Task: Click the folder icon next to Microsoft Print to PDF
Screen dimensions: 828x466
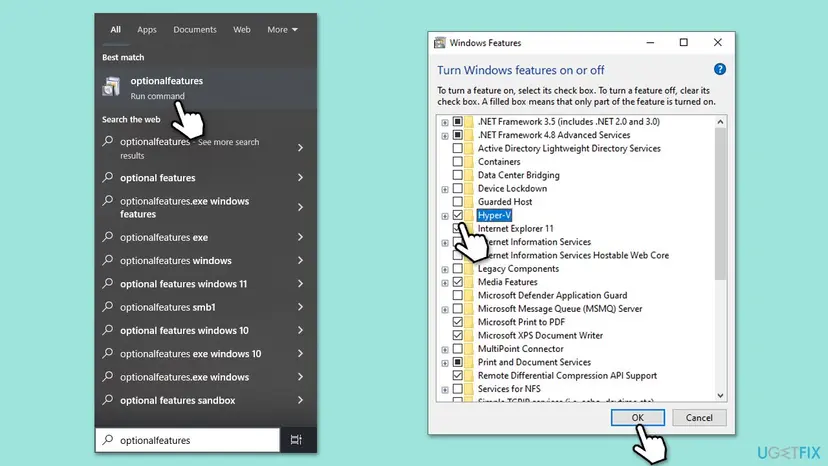Action: [x=469, y=322]
